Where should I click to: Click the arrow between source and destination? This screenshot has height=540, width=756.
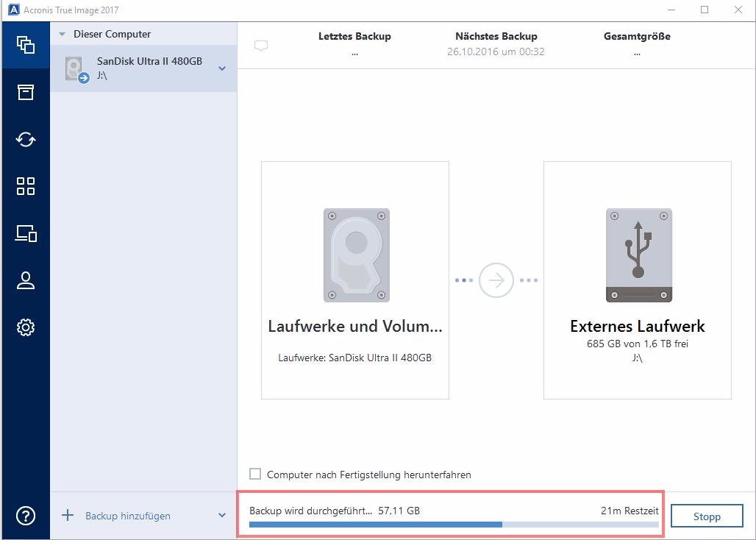(x=496, y=280)
